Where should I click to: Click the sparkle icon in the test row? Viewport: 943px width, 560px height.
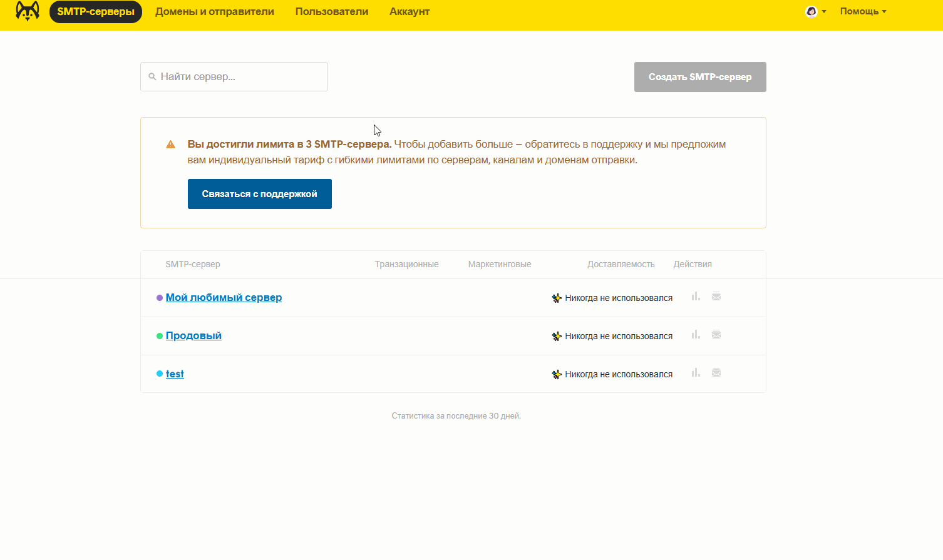pyautogui.click(x=557, y=374)
